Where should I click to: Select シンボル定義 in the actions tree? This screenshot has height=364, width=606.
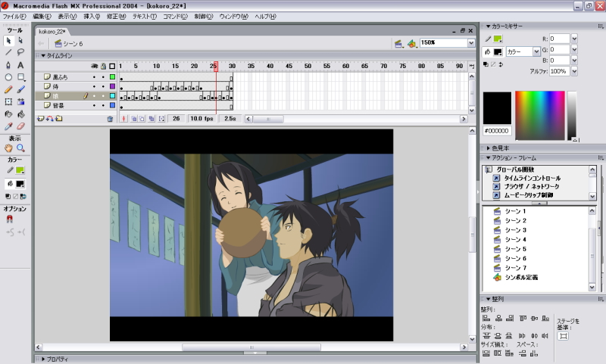pyautogui.click(x=521, y=278)
